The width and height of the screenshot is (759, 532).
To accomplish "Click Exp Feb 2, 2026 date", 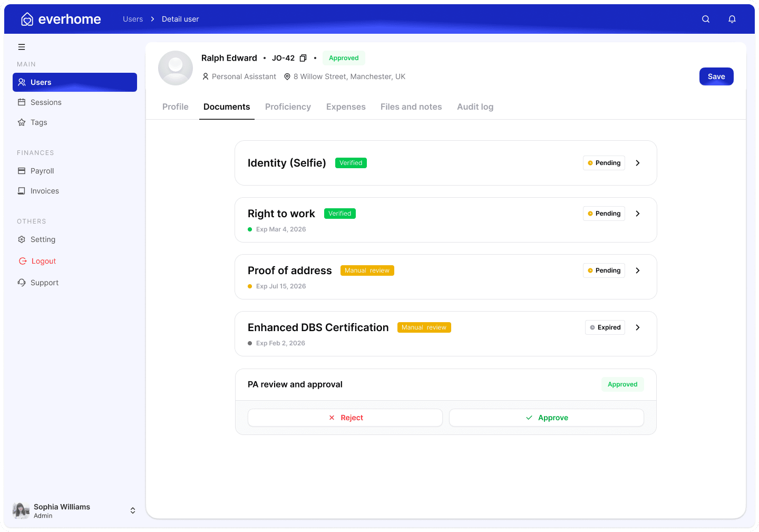I will point(280,343).
